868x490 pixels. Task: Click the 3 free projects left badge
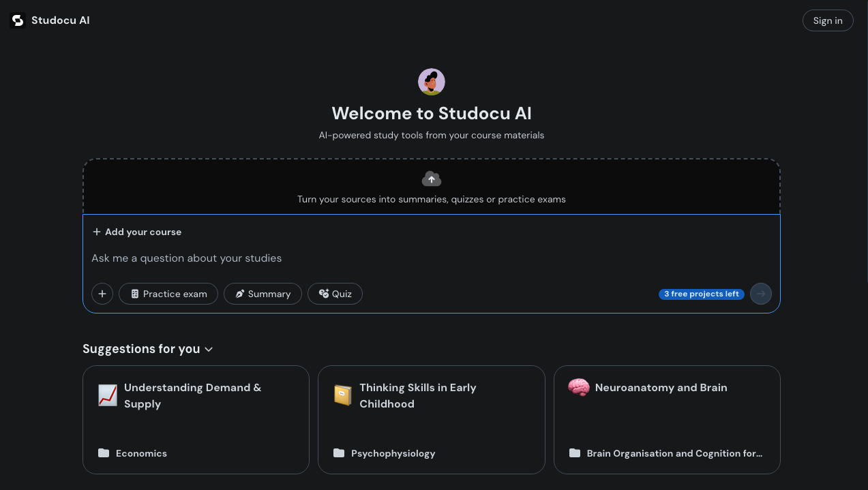pyautogui.click(x=701, y=294)
